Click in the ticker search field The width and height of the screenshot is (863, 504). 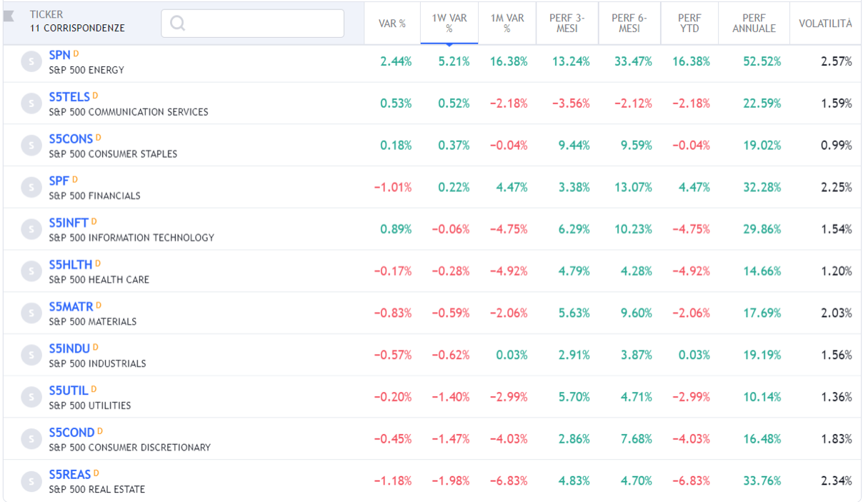(264, 24)
